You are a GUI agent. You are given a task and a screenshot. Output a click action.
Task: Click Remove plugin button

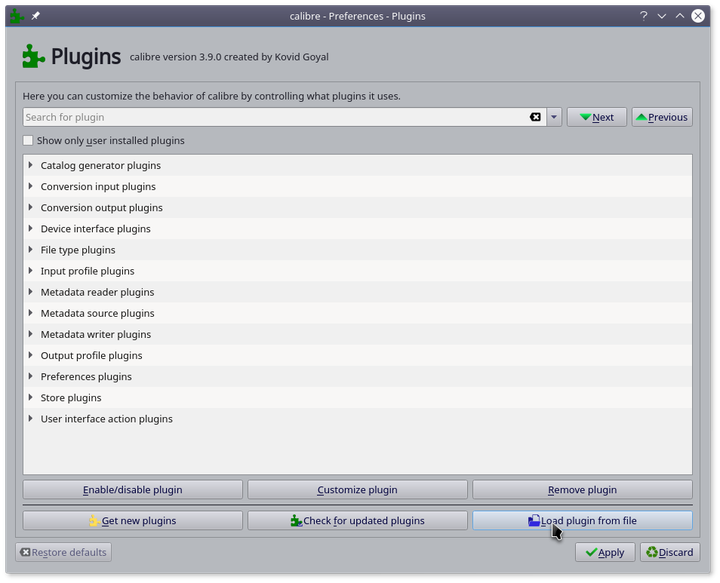click(x=582, y=490)
